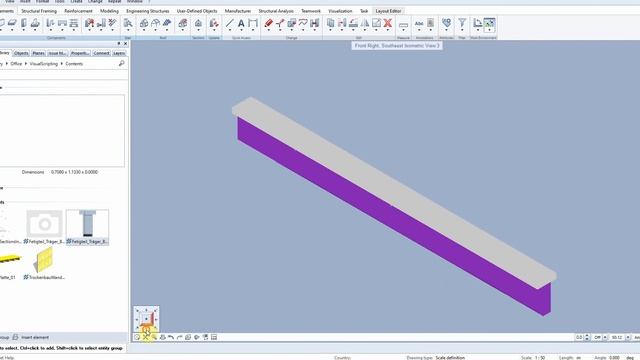Open the Layout Editor ribbon tab
Viewport: 640px width, 360px height.
[x=388, y=11]
